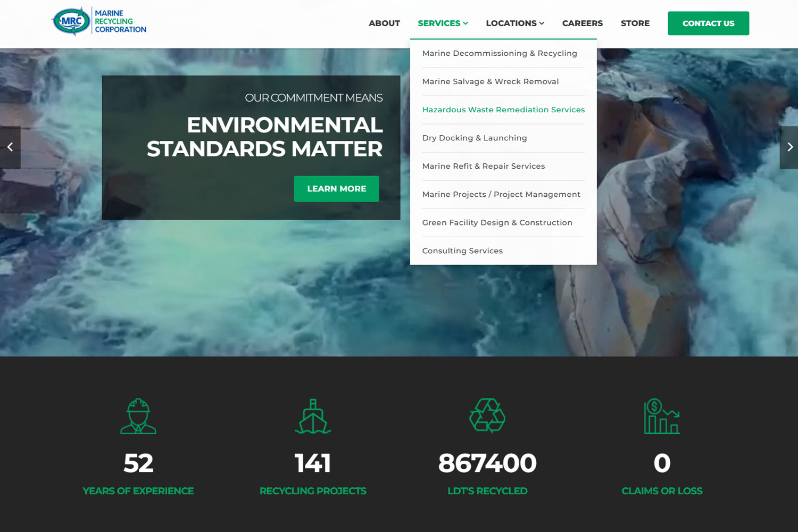
Task: Click the declining dollar chart icon
Action: pos(662,416)
